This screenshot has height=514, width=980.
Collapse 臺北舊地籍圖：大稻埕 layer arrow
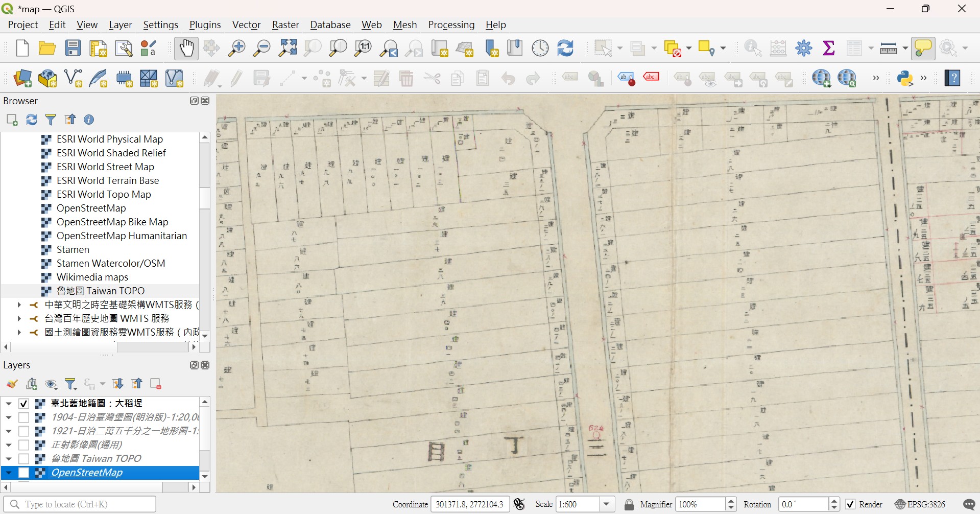(x=9, y=404)
